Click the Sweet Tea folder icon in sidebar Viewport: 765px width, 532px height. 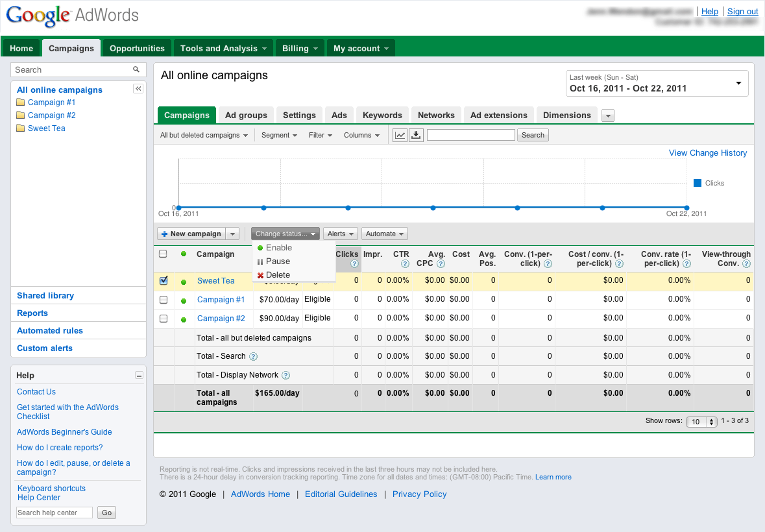tap(21, 128)
